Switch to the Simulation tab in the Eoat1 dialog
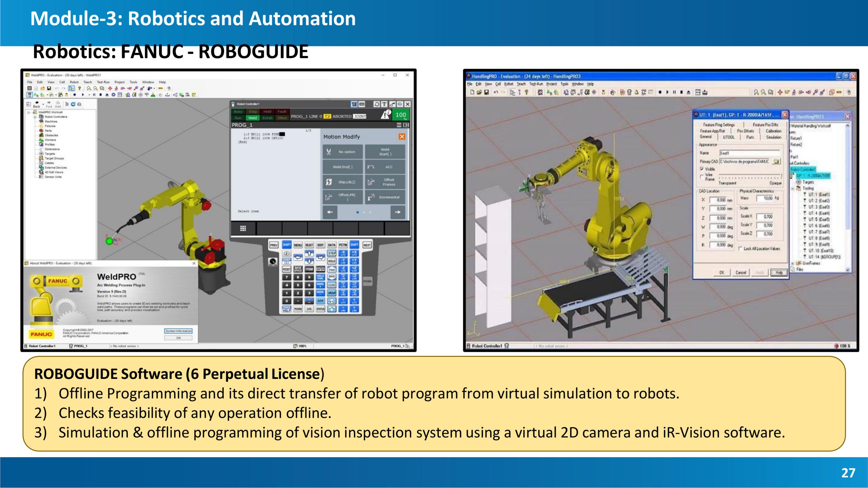Screen dimensions: 868x488 [773, 137]
